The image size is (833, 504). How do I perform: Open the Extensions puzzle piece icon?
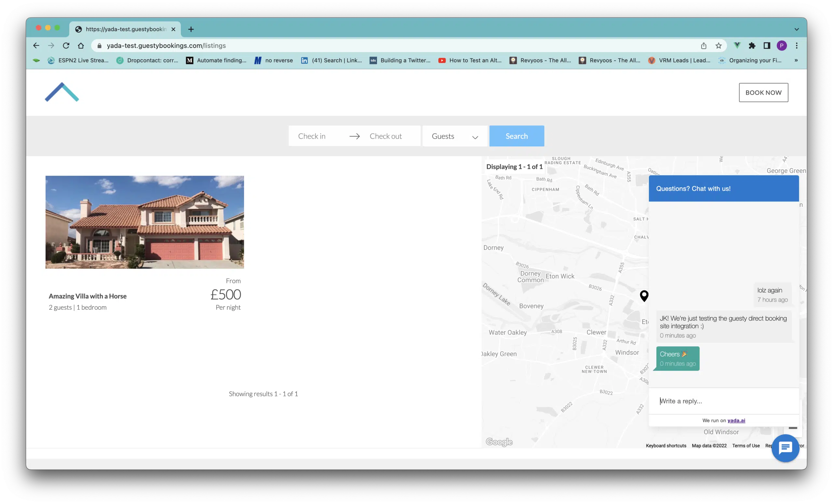pyautogui.click(x=752, y=46)
